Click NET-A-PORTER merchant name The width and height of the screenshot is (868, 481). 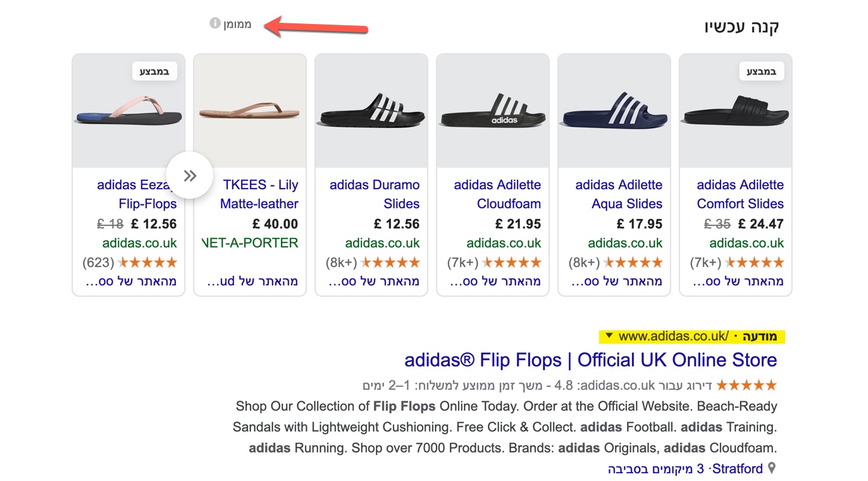click(250, 243)
